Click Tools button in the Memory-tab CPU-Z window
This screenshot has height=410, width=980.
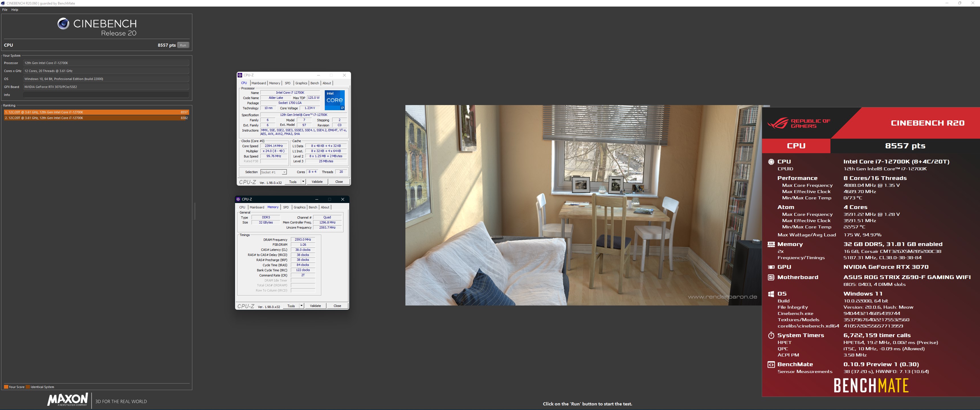tap(291, 306)
